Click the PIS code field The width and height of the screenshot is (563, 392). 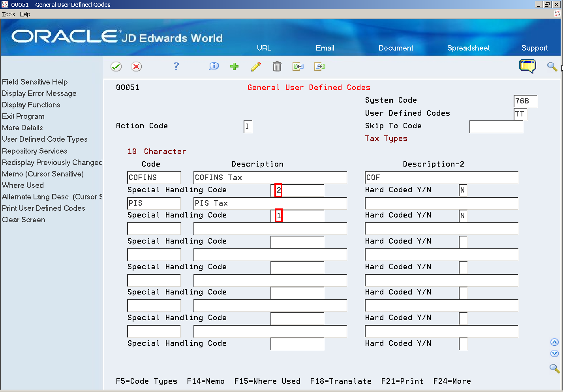click(x=154, y=203)
